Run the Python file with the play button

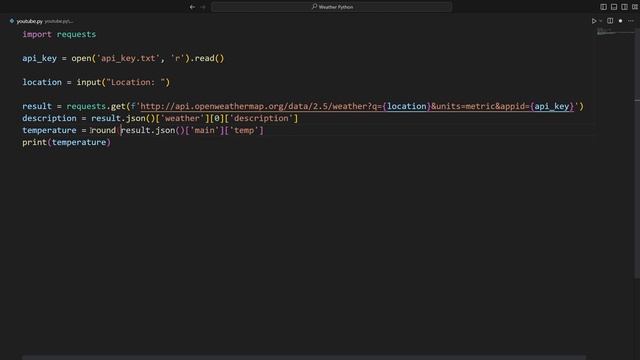click(x=594, y=21)
